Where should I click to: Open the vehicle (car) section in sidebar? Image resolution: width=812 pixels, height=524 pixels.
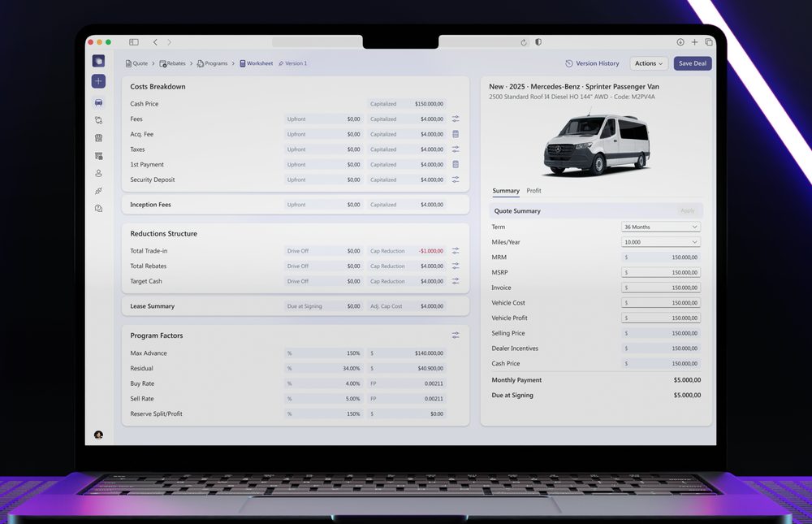tap(98, 102)
